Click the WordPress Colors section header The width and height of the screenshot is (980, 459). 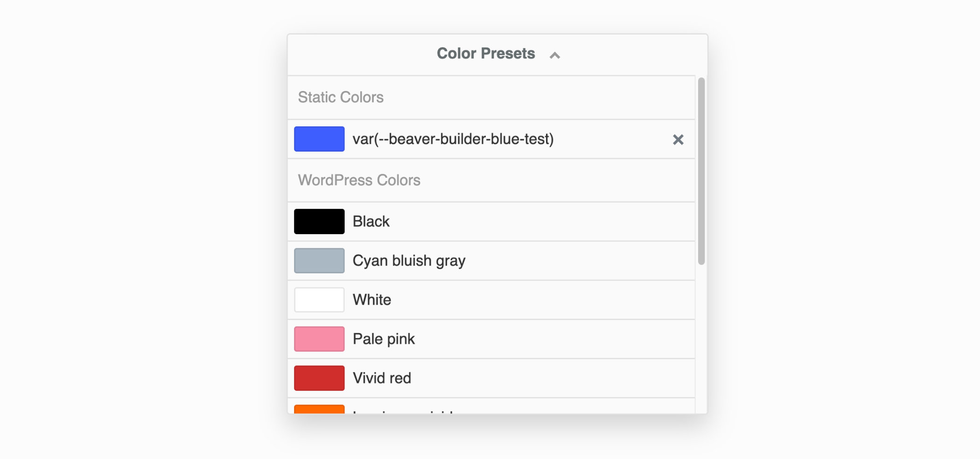point(359,180)
